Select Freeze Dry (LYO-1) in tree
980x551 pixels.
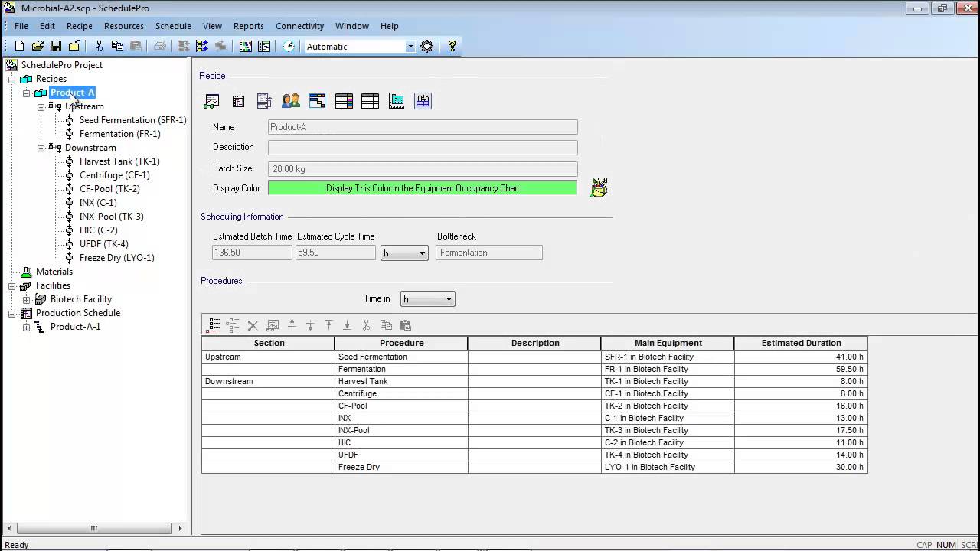coord(116,258)
